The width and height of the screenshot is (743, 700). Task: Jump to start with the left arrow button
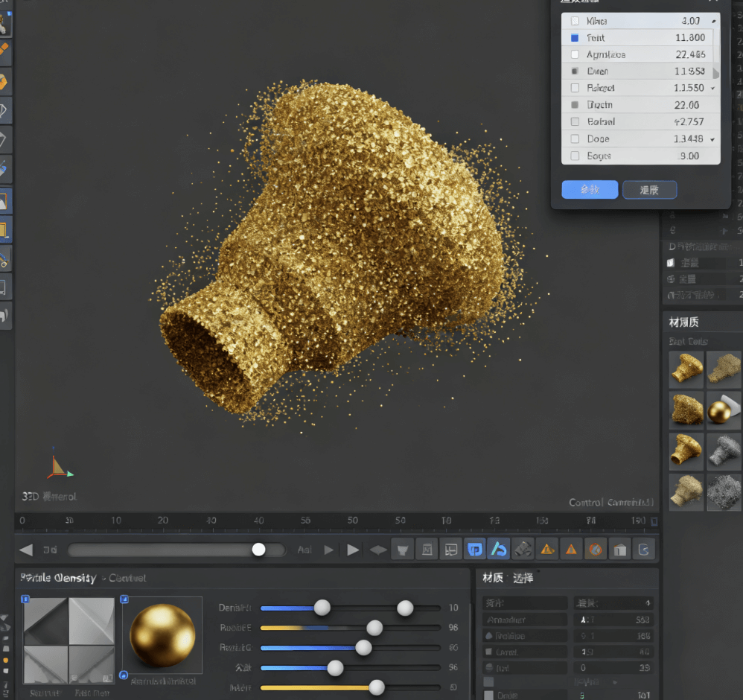26,550
